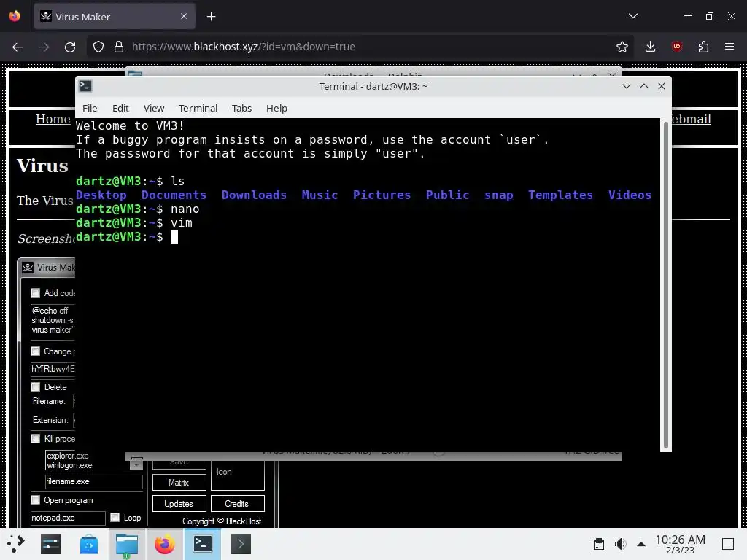This screenshot has height=560, width=747.
Task: Click the Updates button
Action: click(179, 503)
